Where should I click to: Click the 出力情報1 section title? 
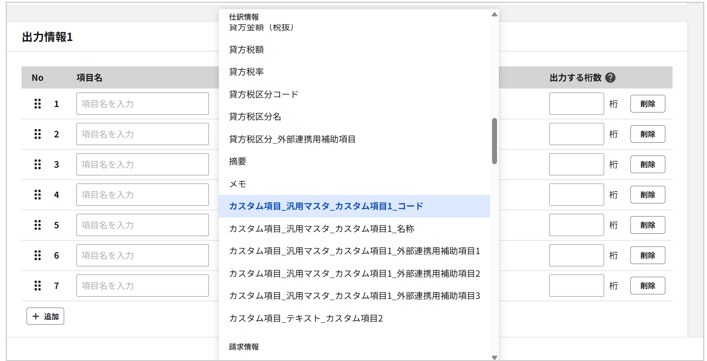(x=47, y=37)
